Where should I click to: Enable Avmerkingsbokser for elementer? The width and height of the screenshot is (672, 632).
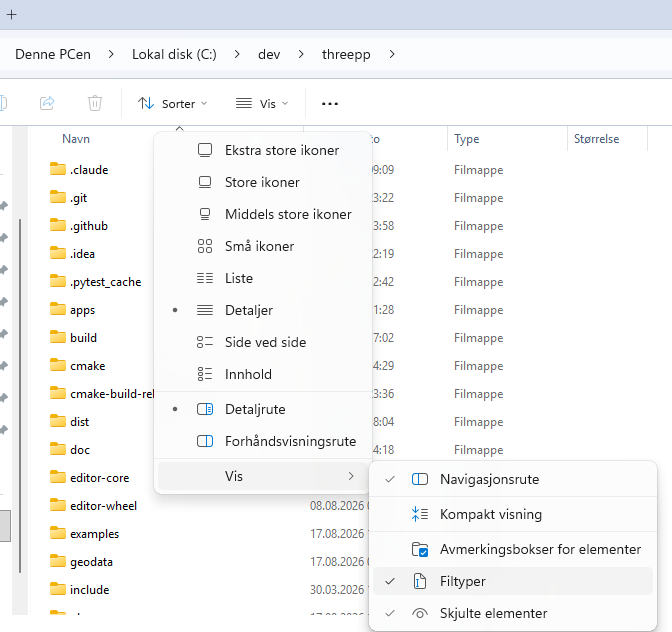click(513, 549)
